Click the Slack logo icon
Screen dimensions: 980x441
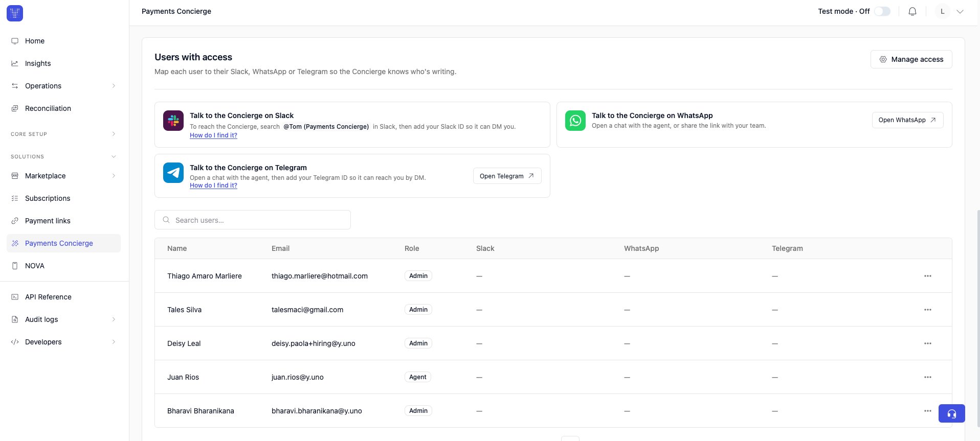pyautogui.click(x=173, y=121)
